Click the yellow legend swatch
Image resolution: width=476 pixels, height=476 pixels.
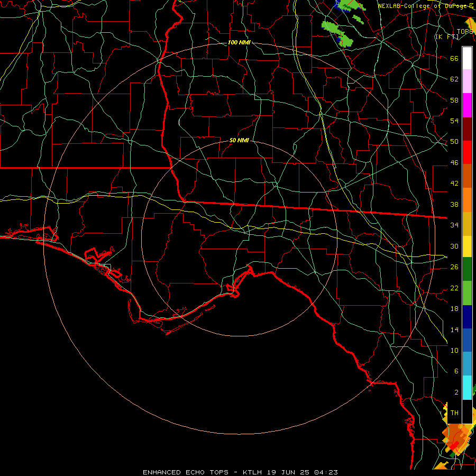467,246
